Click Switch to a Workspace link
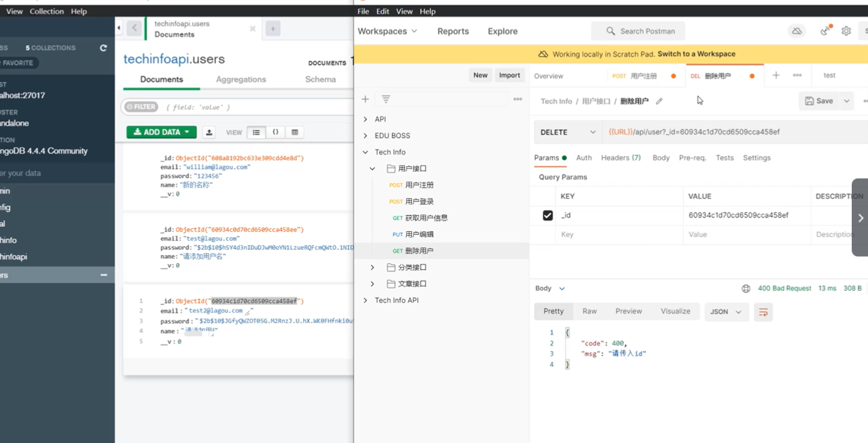 click(x=697, y=54)
